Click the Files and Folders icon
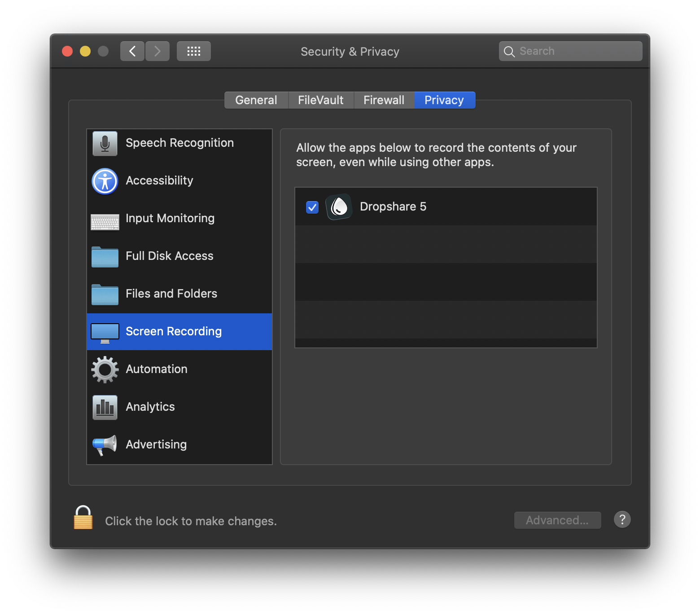 pos(104,294)
